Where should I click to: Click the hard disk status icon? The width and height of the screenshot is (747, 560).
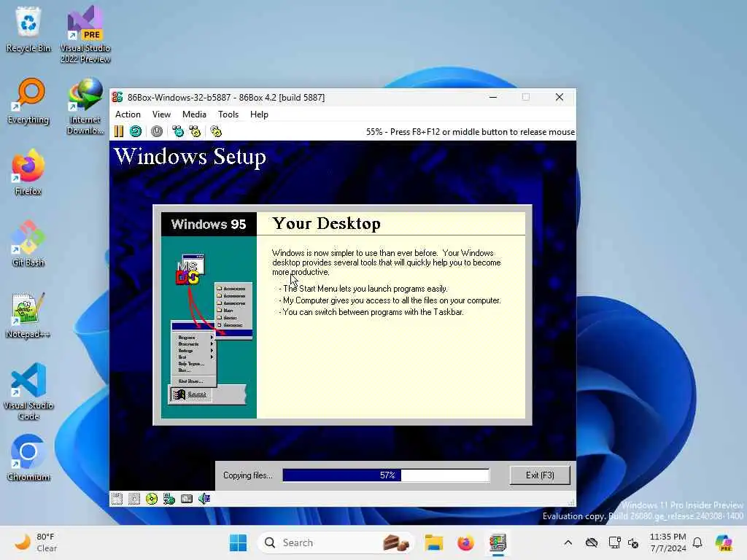coord(187,499)
